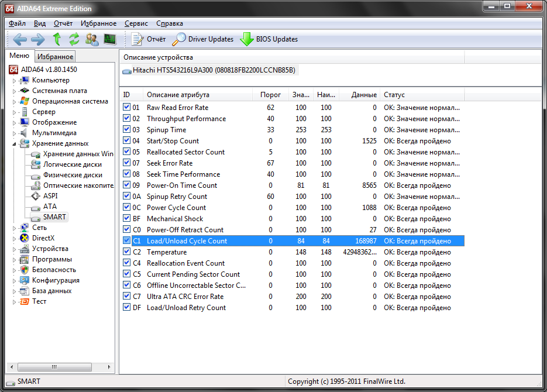Viewport: 547px width, 392px height.
Task: Click the Отчёт report toolbar button
Action: 149,39
